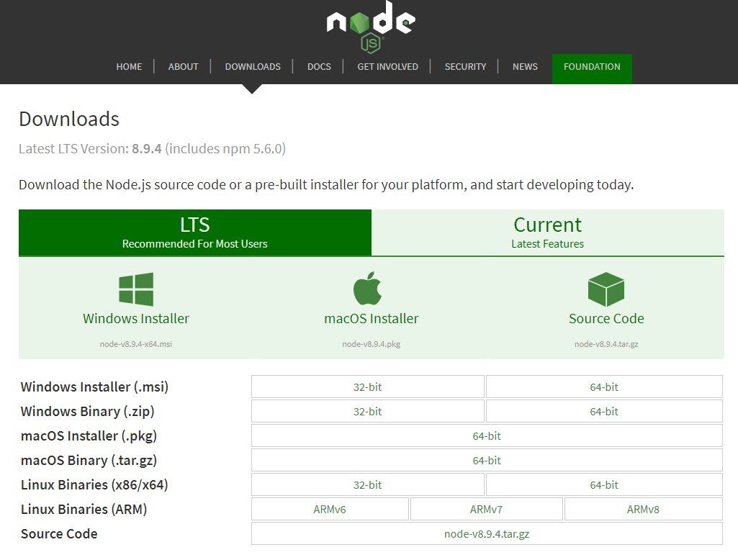Click the Linux Binaries (ARM) row label

(84, 509)
